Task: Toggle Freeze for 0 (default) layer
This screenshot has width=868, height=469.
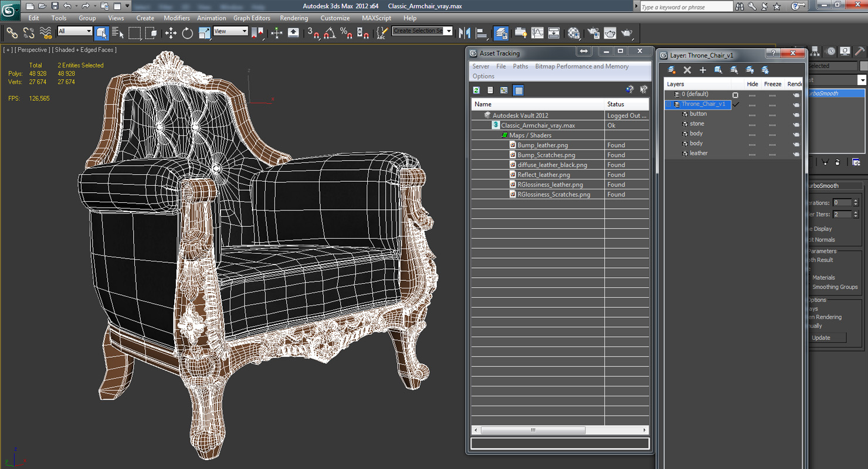Action: click(772, 94)
